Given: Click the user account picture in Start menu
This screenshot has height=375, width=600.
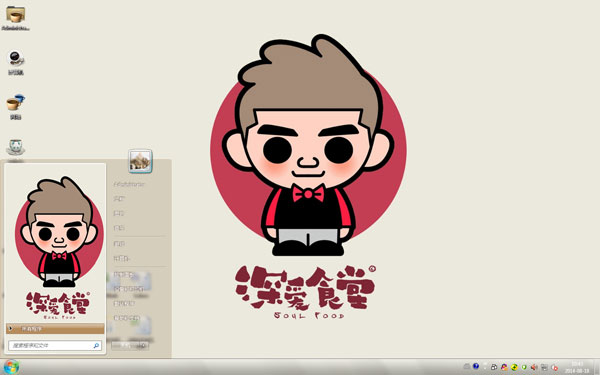Looking at the screenshot, I should [140, 161].
